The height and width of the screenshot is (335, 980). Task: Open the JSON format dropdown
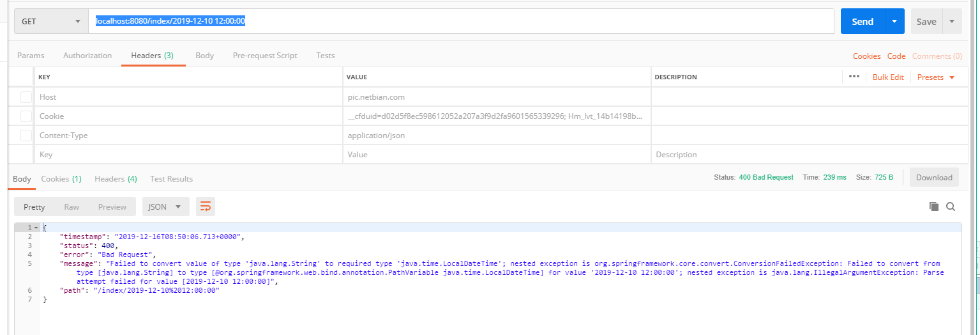165,206
